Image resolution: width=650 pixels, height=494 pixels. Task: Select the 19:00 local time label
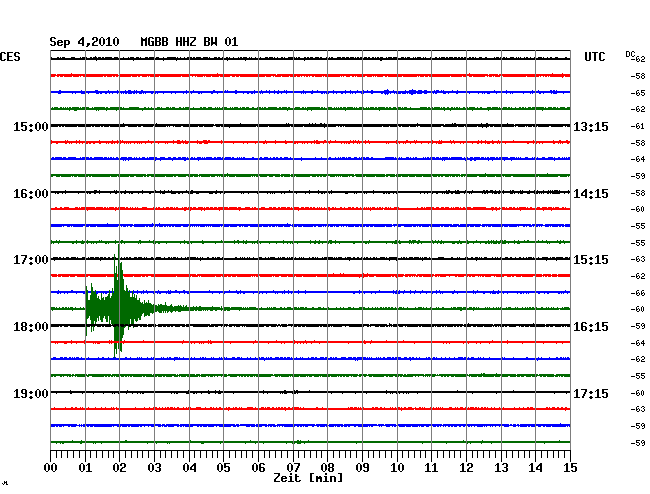pyautogui.click(x=31, y=394)
